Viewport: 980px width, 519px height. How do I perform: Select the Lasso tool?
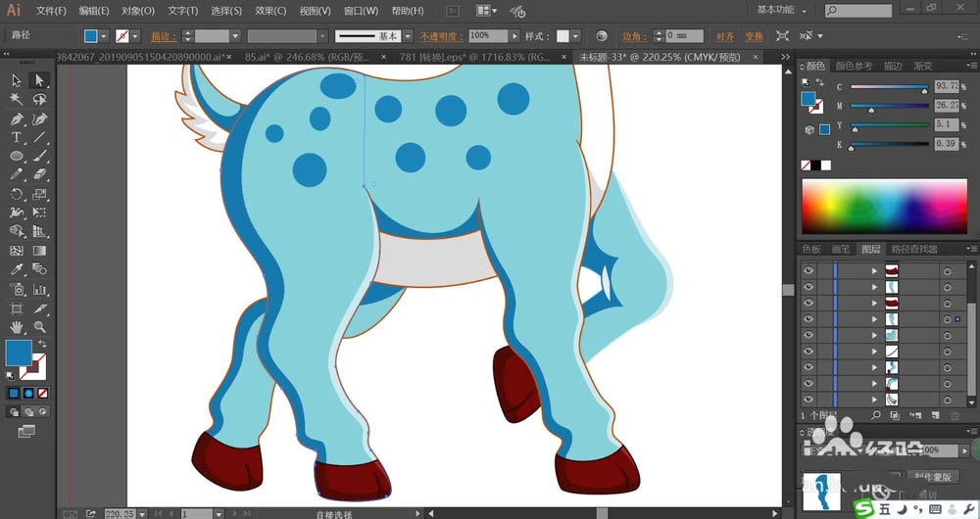pyautogui.click(x=39, y=99)
